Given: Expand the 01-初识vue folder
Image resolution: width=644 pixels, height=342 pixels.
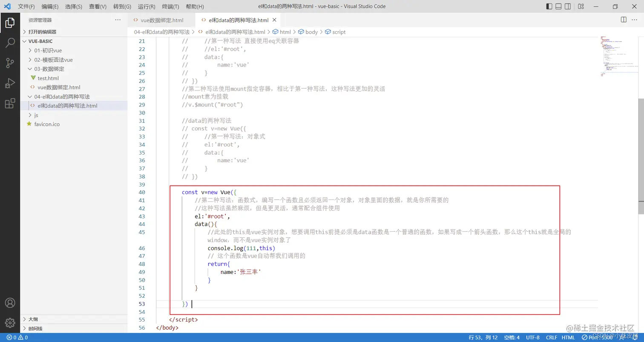Looking at the screenshot, I should tap(74, 50).
